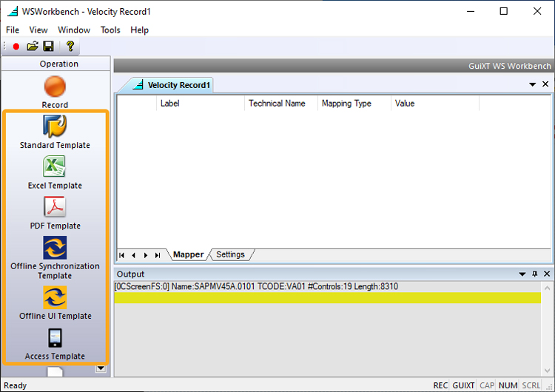Image resolution: width=555 pixels, height=392 pixels.
Task: Maximize the WSWorkbench window
Action: pos(503,11)
